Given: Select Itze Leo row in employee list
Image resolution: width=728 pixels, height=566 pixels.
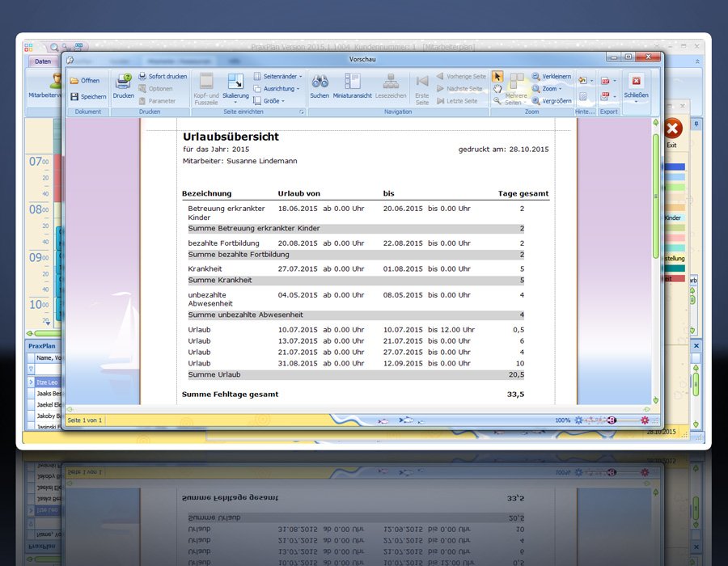Looking at the screenshot, I should (x=47, y=382).
